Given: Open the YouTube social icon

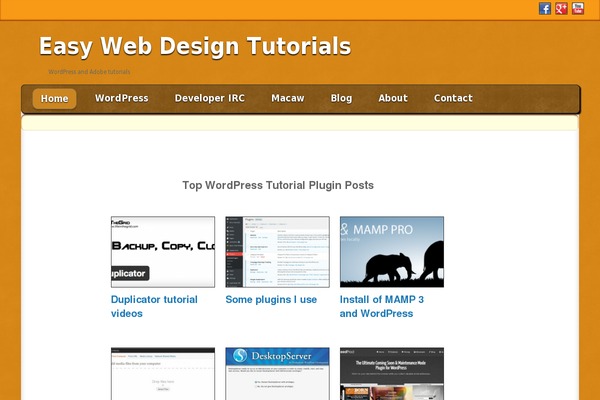Looking at the screenshot, I should tap(578, 8).
